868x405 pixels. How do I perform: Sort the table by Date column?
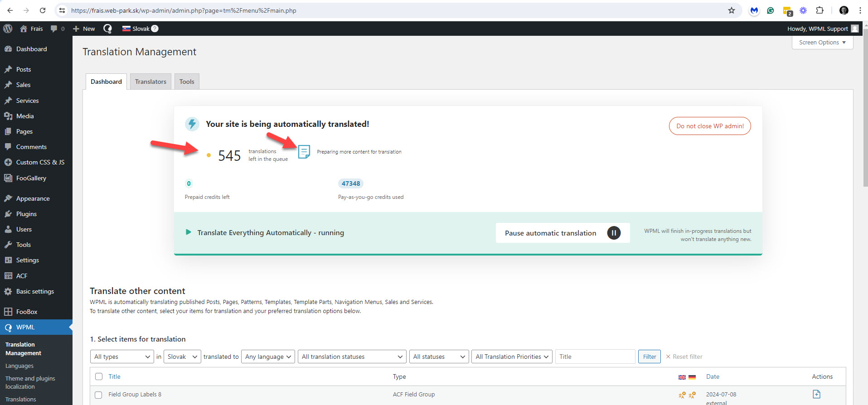713,376
